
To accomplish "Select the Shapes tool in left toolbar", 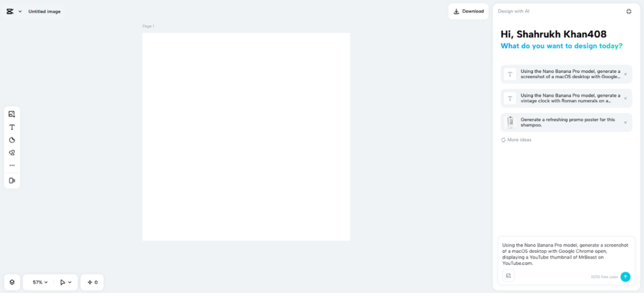I will (x=12, y=140).
